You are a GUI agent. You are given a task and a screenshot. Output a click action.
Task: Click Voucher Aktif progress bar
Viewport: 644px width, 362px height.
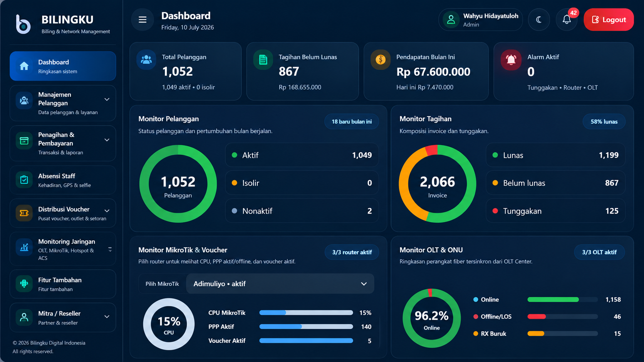coord(306,340)
